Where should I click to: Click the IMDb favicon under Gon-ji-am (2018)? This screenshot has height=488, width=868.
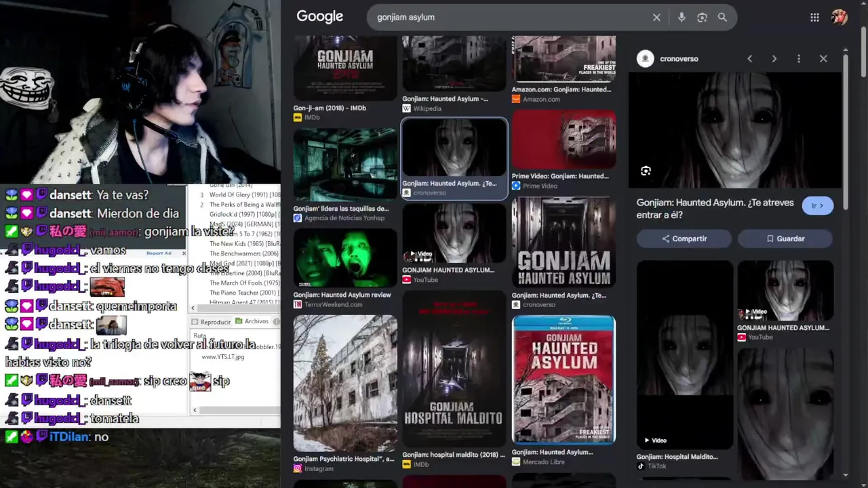coord(298,117)
